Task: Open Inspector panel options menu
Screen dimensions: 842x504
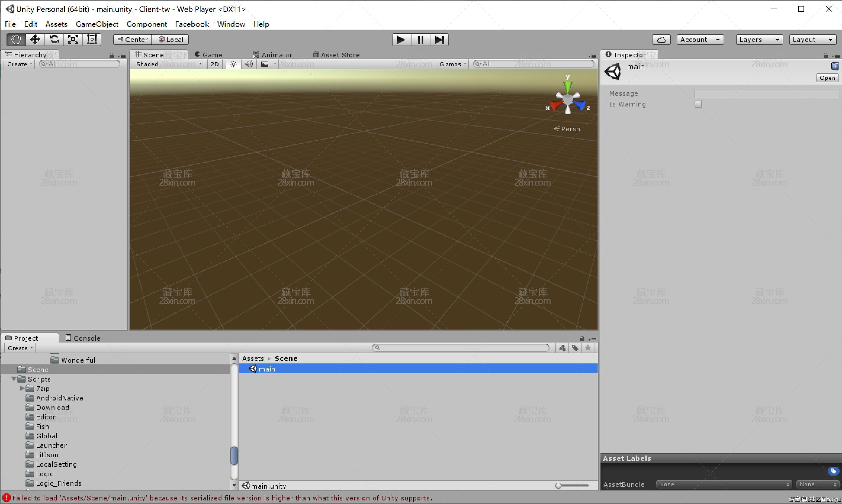Action: (x=835, y=56)
